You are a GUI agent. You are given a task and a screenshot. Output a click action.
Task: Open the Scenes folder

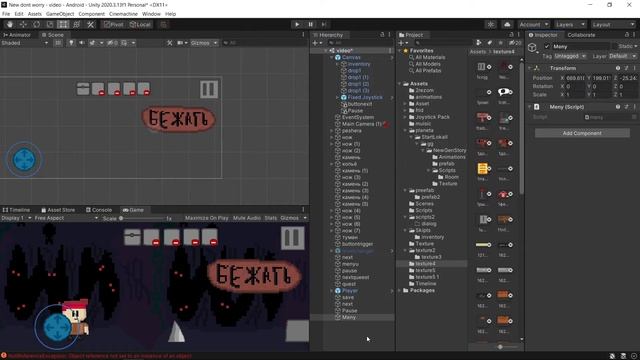(x=424, y=204)
